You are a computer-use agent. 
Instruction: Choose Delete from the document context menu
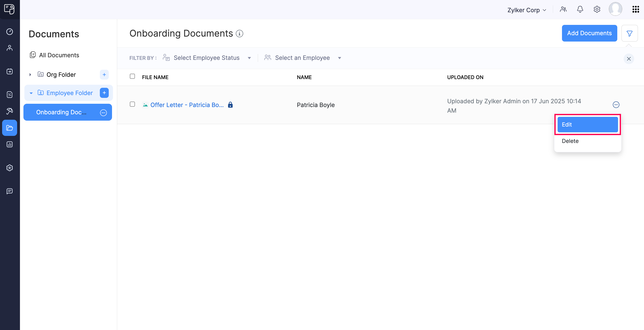(570, 141)
